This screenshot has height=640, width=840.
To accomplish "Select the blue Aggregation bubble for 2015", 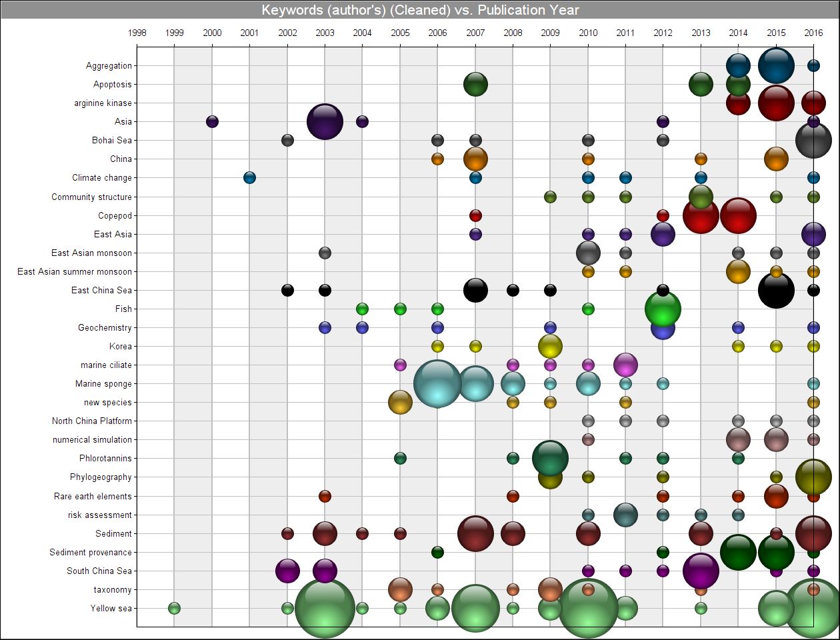I will click(x=776, y=65).
